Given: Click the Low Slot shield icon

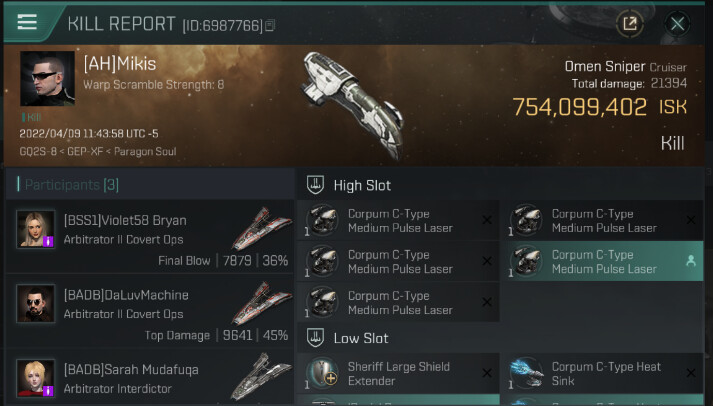Looking at the screenshot, I should click(x=315, y=338).
